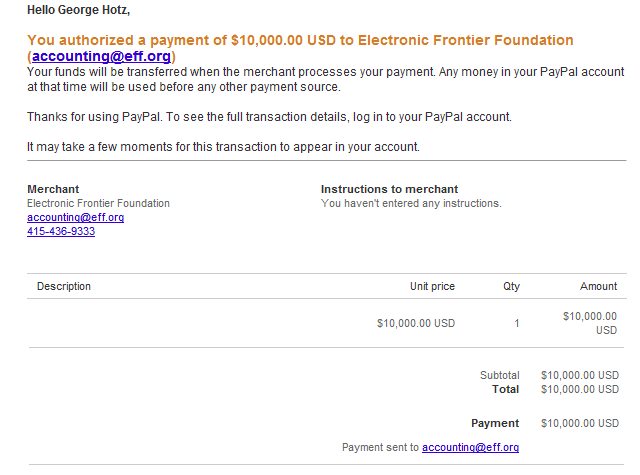Click the Instructions to merchant heading
Image resolution: width=640 pixels, height=475 pixels.
389,189
